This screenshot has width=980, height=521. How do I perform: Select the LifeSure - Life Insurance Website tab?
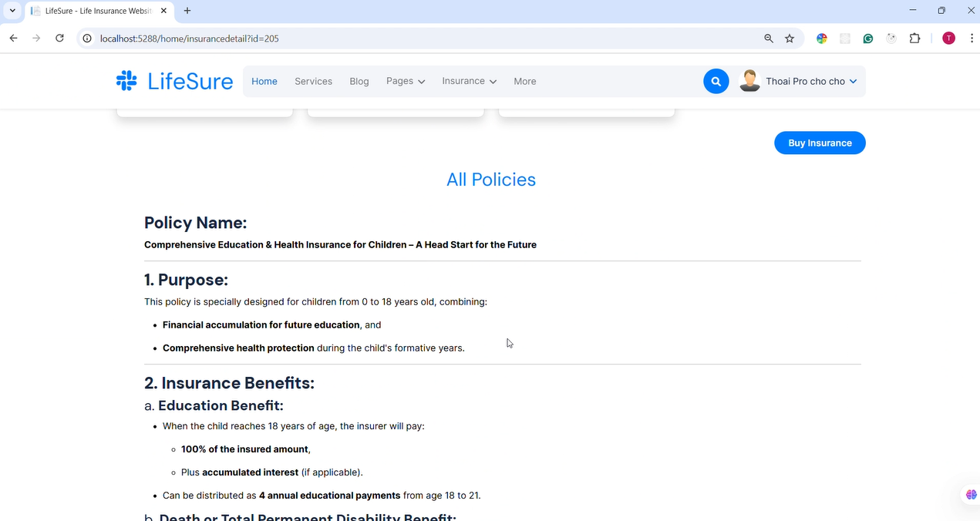coord(98,11)
